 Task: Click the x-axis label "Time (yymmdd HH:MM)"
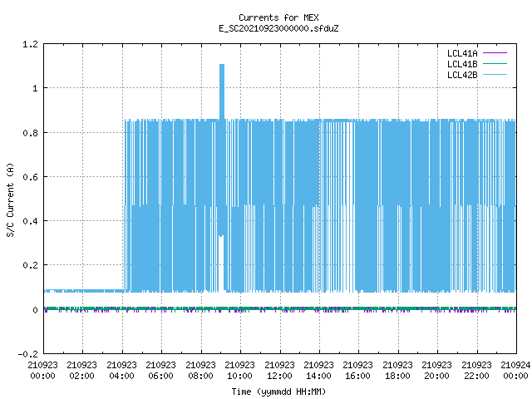[x=278, y=392]
